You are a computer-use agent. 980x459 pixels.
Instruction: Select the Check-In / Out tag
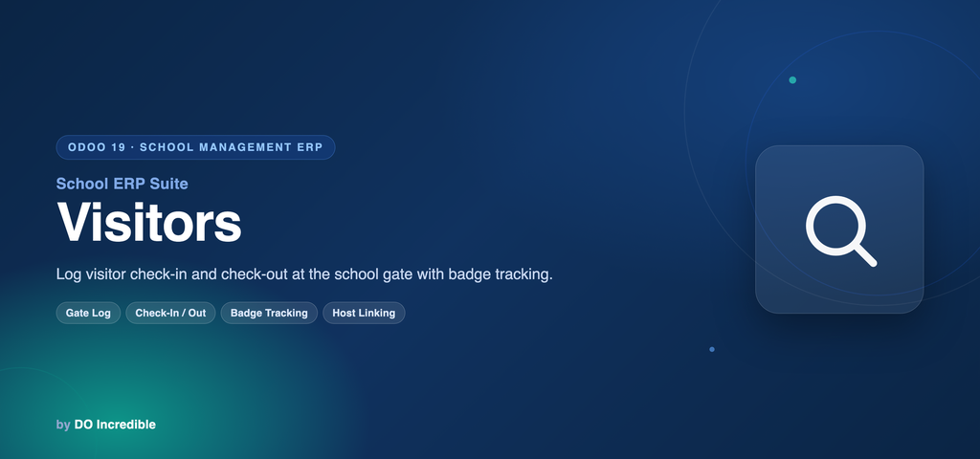[x=170, y=313]
